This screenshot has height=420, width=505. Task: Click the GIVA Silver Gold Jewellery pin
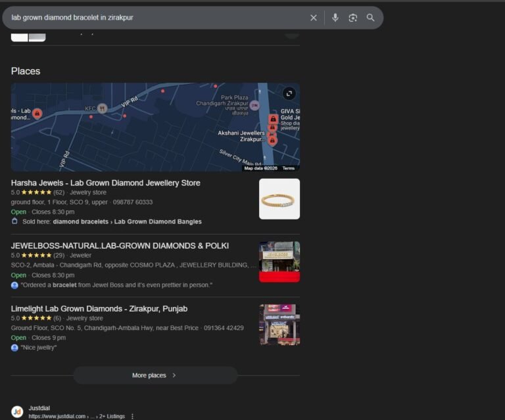[273, 119]
